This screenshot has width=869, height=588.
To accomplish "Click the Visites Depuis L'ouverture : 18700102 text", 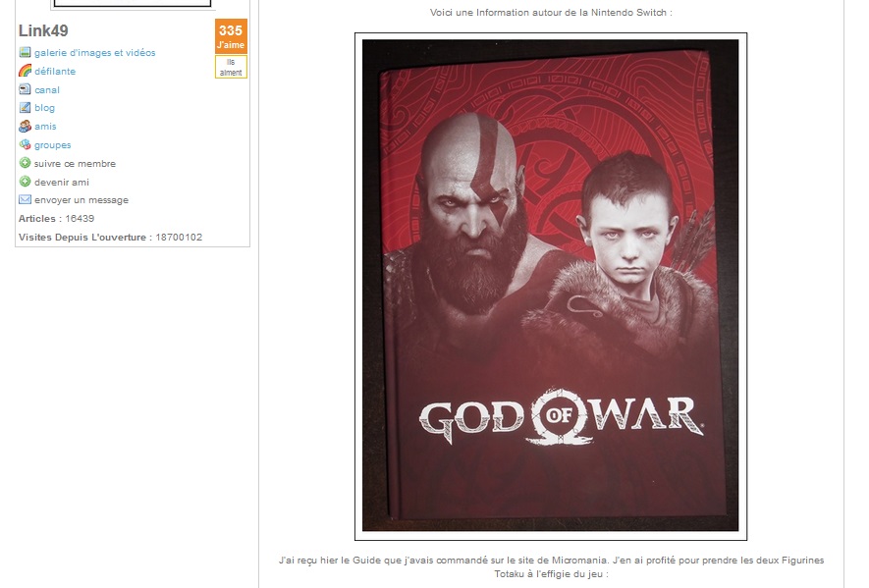I will click(110, 238).
